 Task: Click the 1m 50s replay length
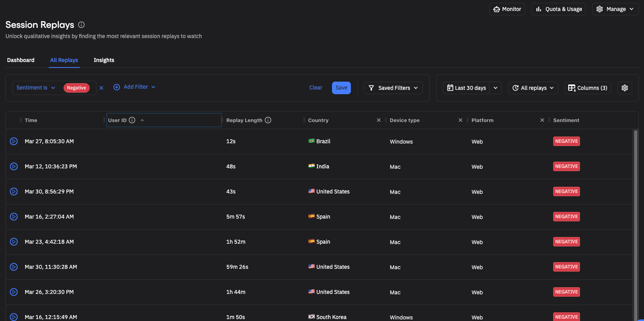pyautogui.click(x=236, y=317)
